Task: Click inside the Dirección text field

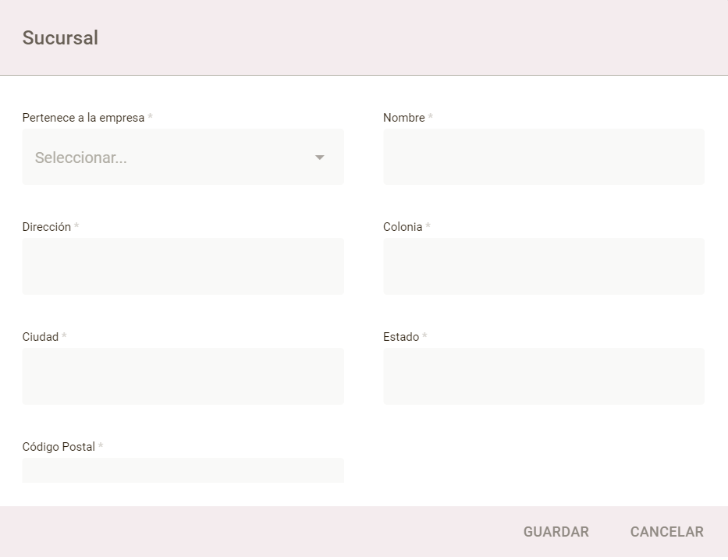Action: (183, 266)
